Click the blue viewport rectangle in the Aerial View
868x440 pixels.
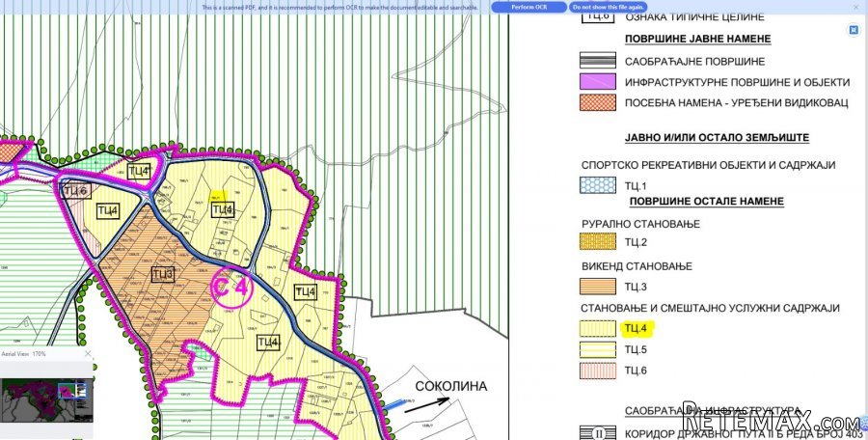pyautogui.click(x=72, y=390)
